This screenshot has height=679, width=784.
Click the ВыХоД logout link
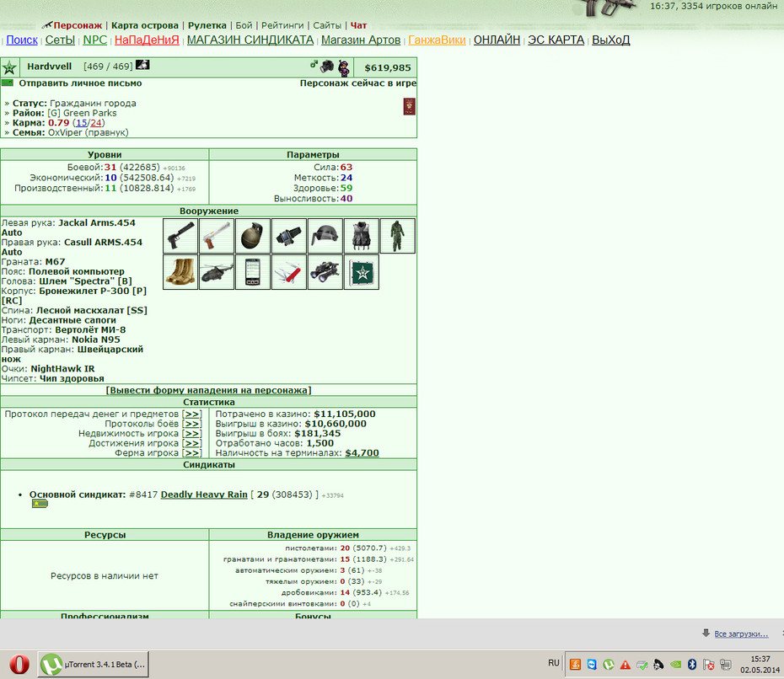click(x=611, y=40)
